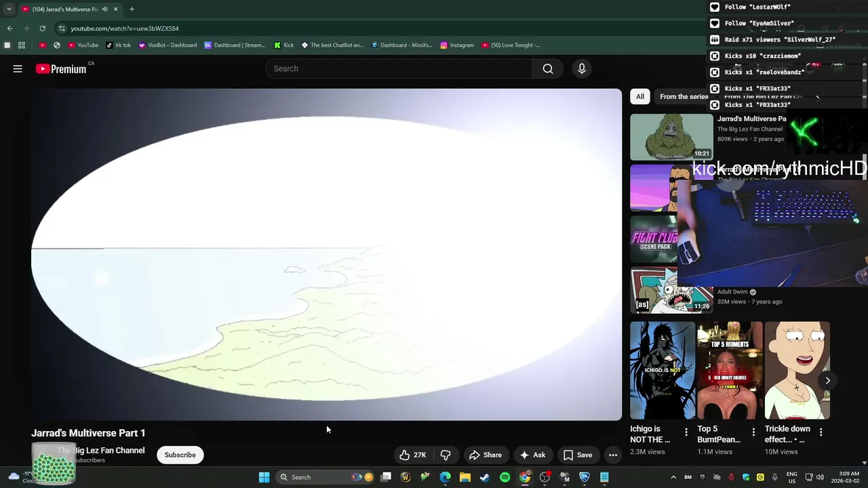The width and height of the screenshot is (868, 488).
Task: Open the tik tok bookmark
Action: click(x=119, y=45)
